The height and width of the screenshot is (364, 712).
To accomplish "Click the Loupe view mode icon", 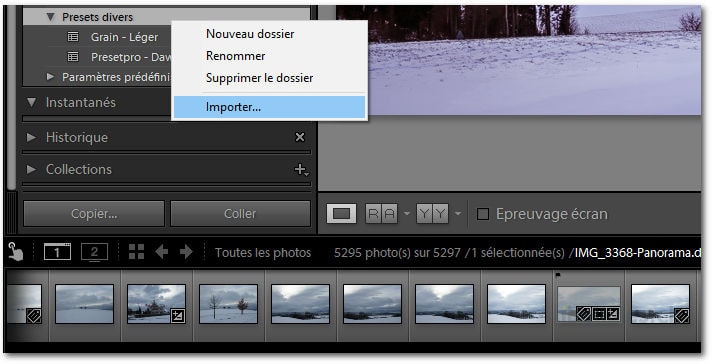I will pos(341,214).
